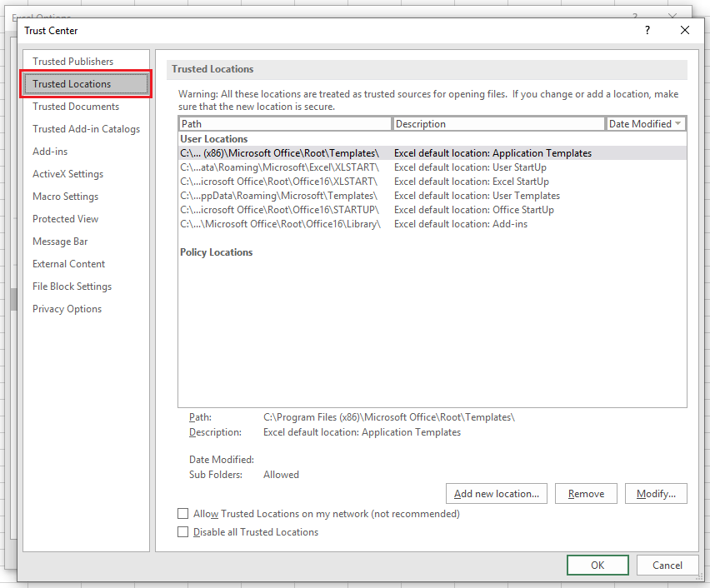Screen dimensions: 710x588
Task: Click the Modify button
Action: (x=656, y=493)
